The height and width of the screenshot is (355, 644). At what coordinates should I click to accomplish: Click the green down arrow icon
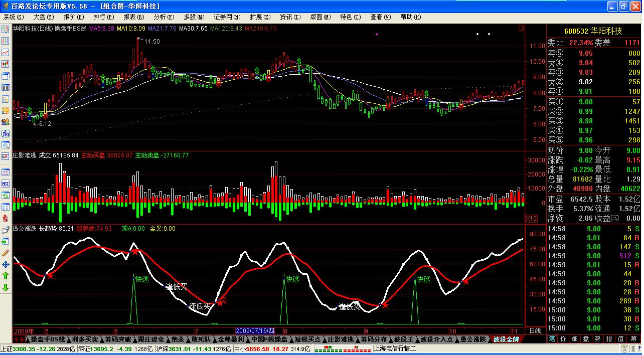[x=6, y=287]
